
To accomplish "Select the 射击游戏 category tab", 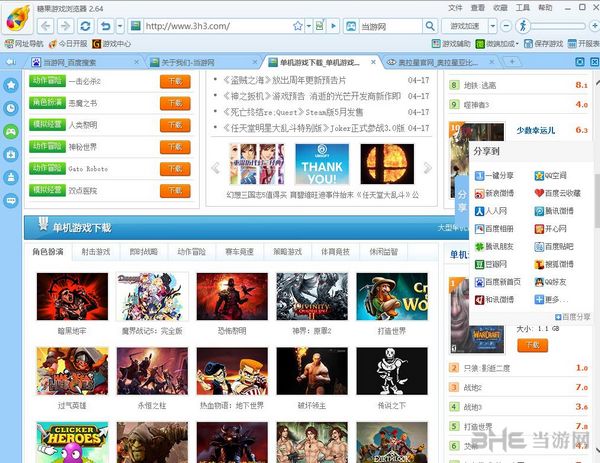I will click(96, 252).
